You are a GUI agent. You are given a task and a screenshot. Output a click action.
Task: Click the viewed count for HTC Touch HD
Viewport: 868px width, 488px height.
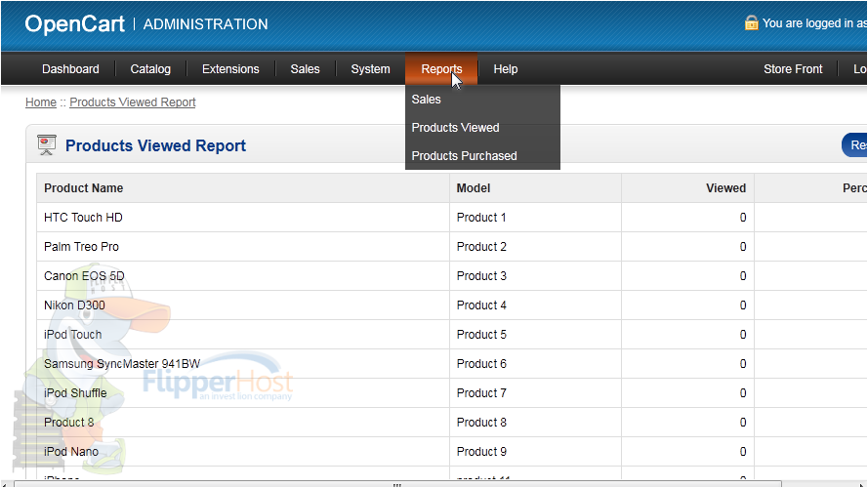(x=743, y=218)
